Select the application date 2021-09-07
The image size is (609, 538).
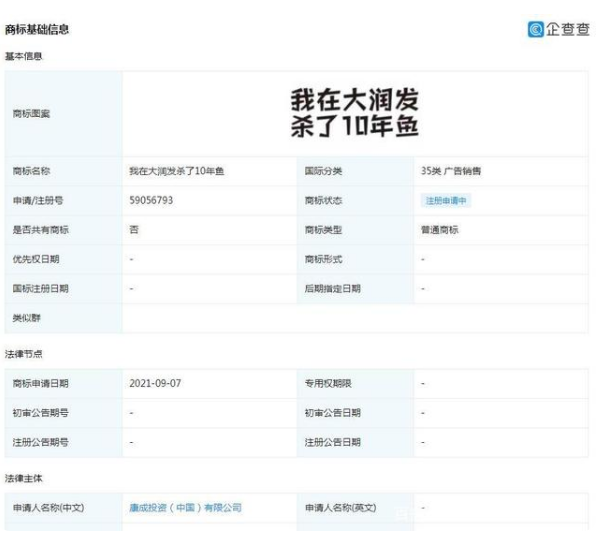(x=155, y=383)
